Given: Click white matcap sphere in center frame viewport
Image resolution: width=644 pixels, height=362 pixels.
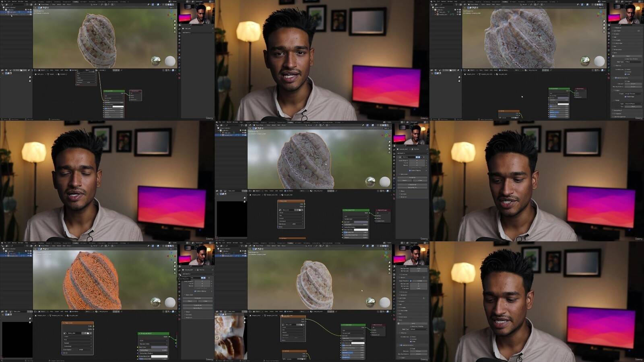Looking at the screenshot, I should (x=385, y=182).
